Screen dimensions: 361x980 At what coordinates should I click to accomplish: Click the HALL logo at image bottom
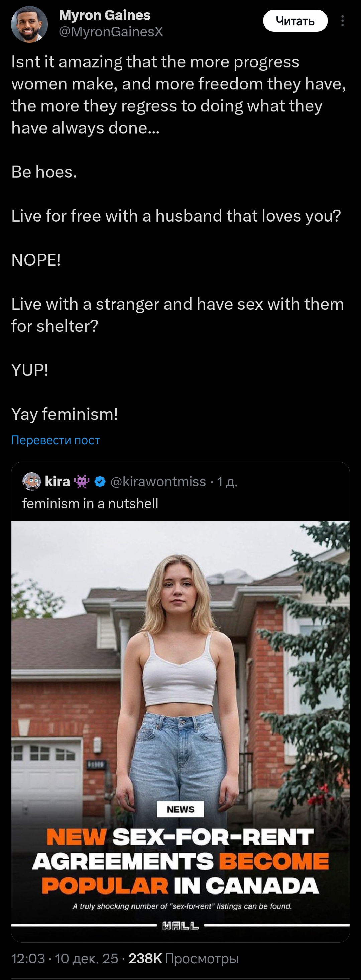pyautogui.click(x=180, y=926)
